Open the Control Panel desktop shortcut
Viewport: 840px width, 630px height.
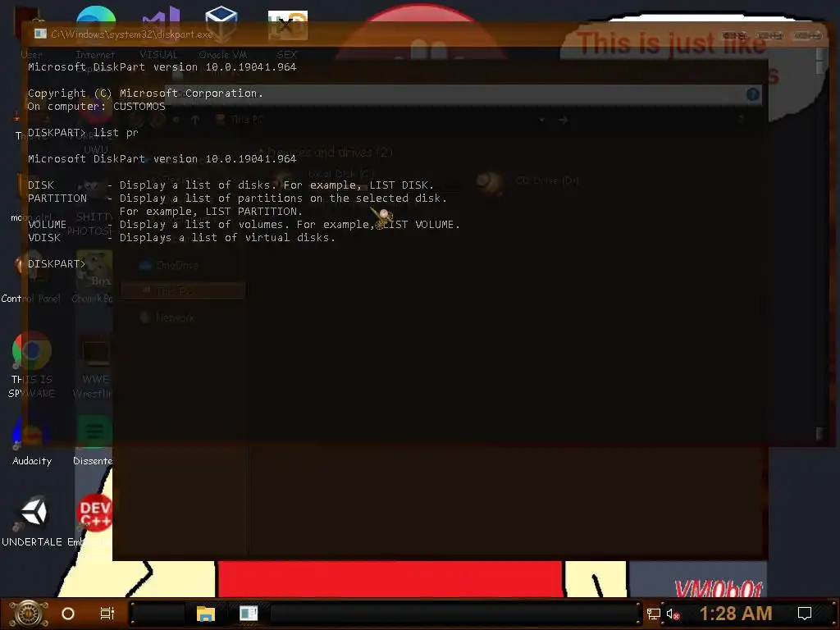pos(31,277)
